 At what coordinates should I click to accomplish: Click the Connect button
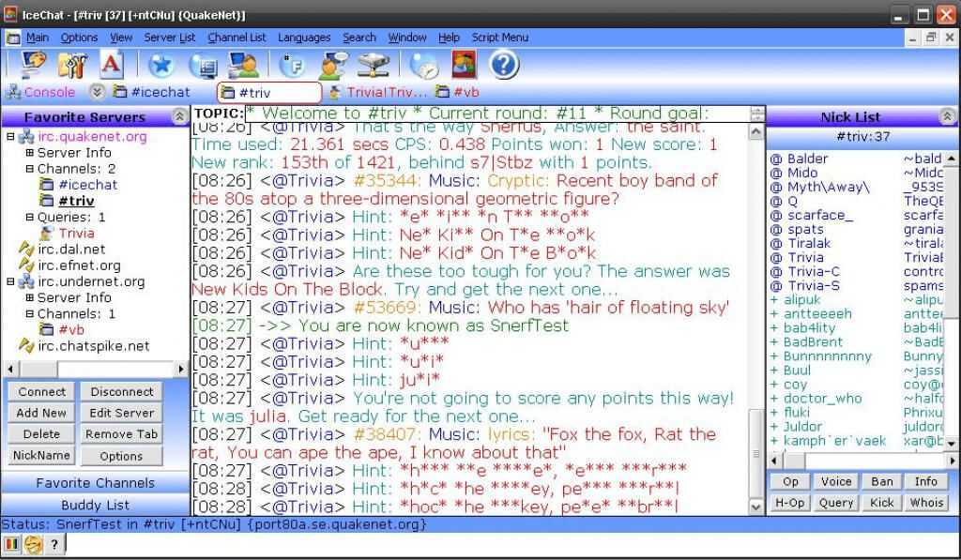(x=41, y=391)
